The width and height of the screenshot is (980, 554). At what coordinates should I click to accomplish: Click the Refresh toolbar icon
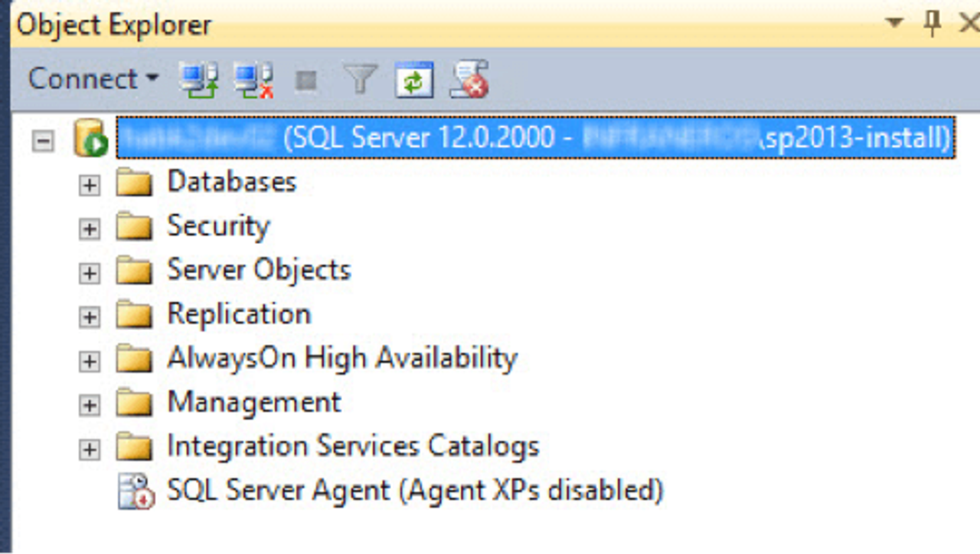pos(415,80)
